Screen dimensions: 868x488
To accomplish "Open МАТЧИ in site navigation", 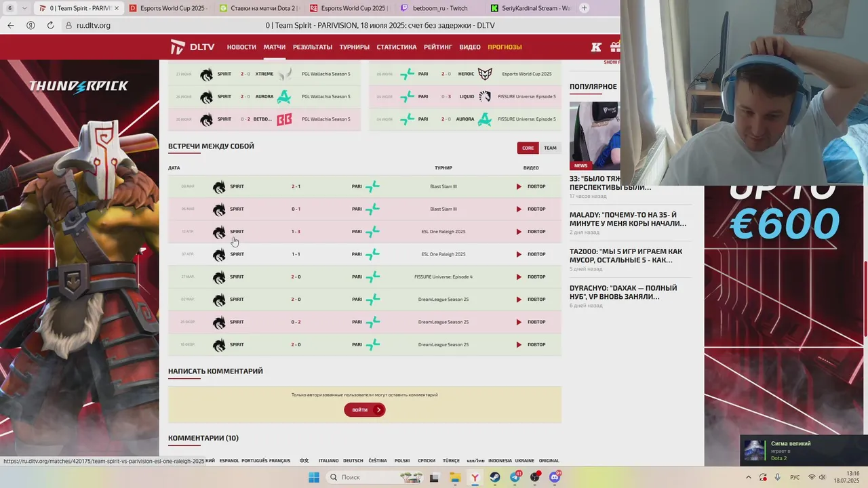I will pyautogui.click(x=275, y=47).
